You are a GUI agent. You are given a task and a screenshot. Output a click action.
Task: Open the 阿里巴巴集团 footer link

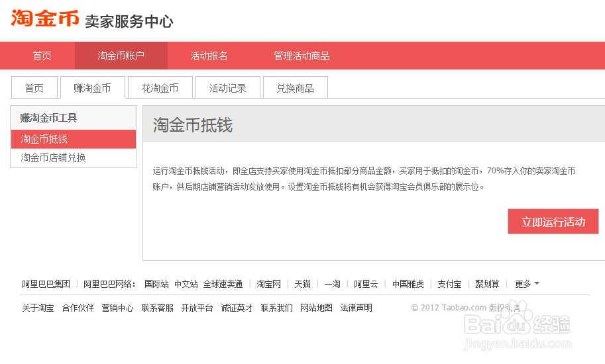(46, 285)
